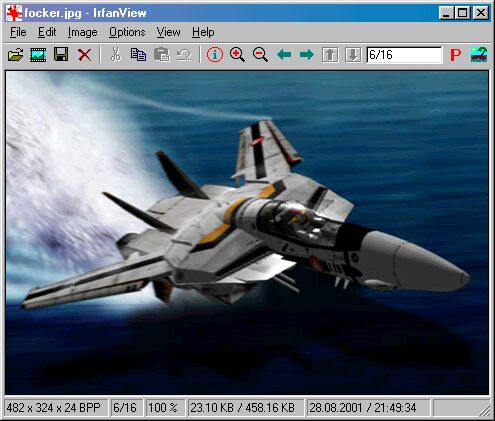Image resolution: width=495 pixels, height=421 pixels.
Task: Close the IrfanView window
Action: [x=480, y=13]
